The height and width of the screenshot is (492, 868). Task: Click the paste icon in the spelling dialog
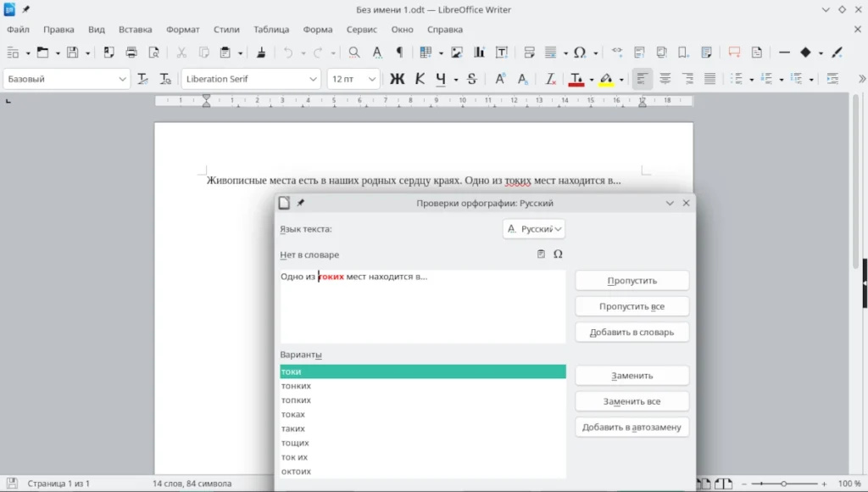(541, 254)
